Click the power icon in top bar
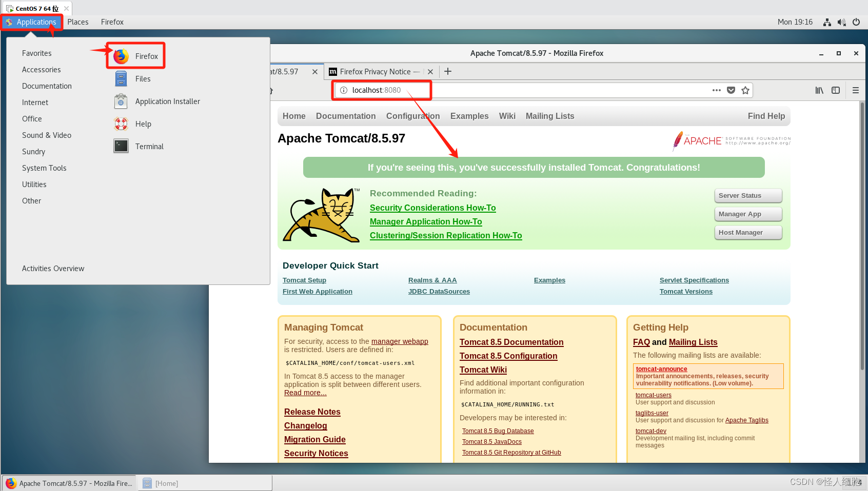This screenshot has height=491, width=868. click(856, 22)
